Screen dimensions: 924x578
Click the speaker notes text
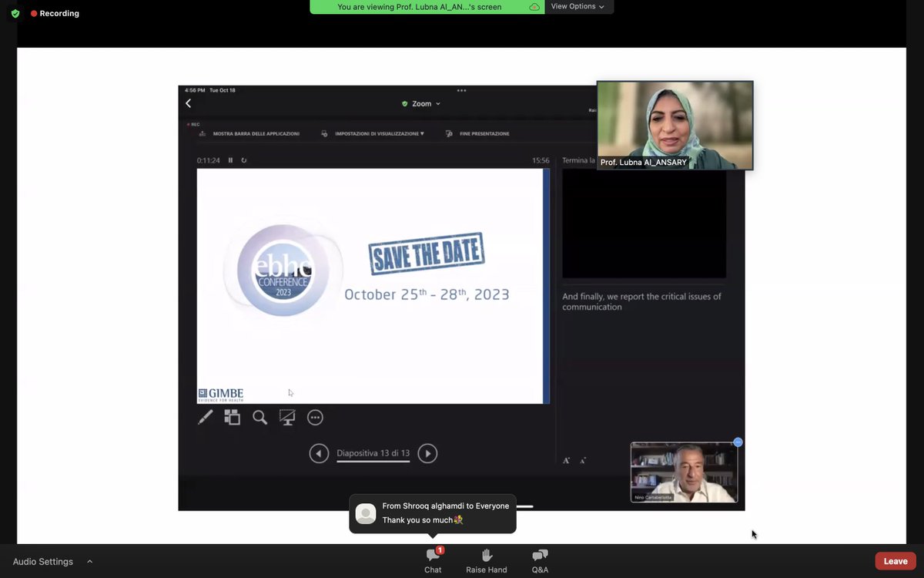coord(641,301)
